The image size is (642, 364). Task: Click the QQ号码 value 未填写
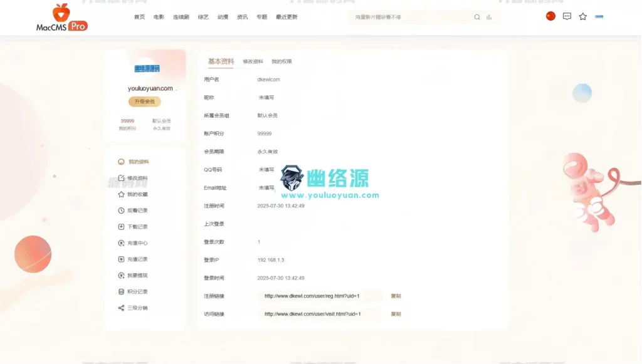click(266, 170)
